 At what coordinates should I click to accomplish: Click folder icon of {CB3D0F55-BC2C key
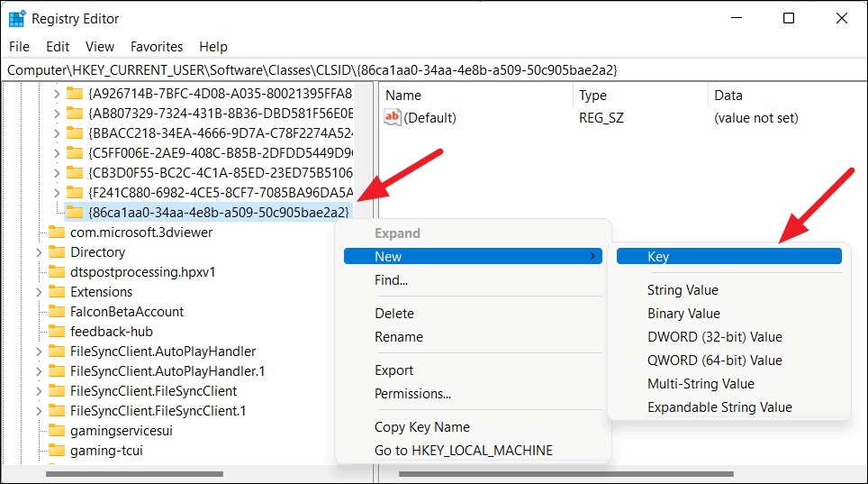coord(75,172)
